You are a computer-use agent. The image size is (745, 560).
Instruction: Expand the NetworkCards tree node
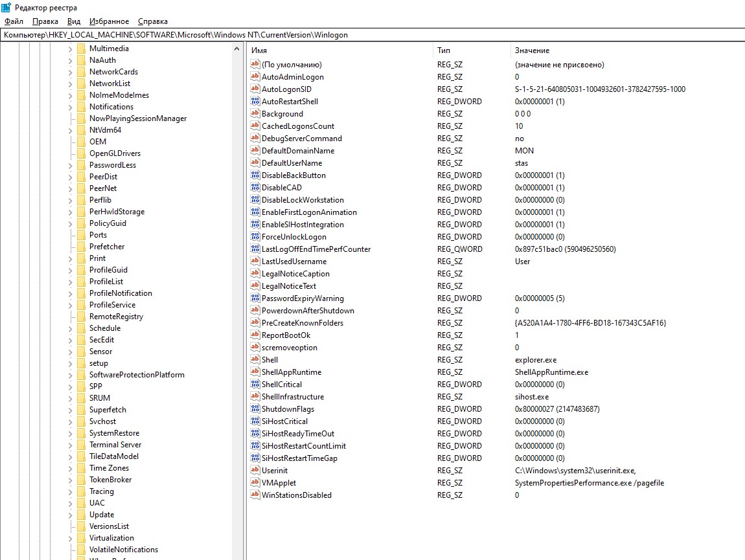pos(71,73)
